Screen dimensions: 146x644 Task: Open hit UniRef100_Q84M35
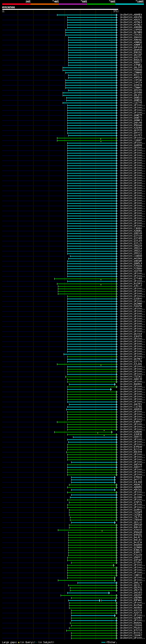point(131,50)
